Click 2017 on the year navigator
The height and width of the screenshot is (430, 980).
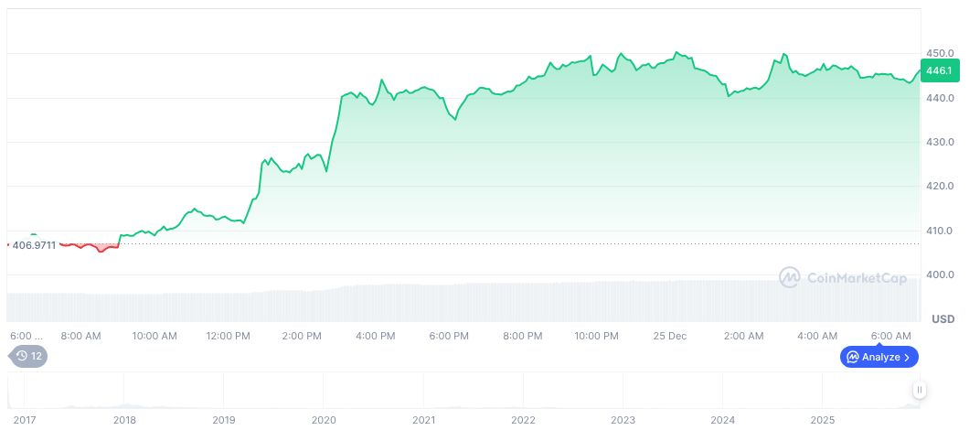pyautogui.click(x=24, y=420)
